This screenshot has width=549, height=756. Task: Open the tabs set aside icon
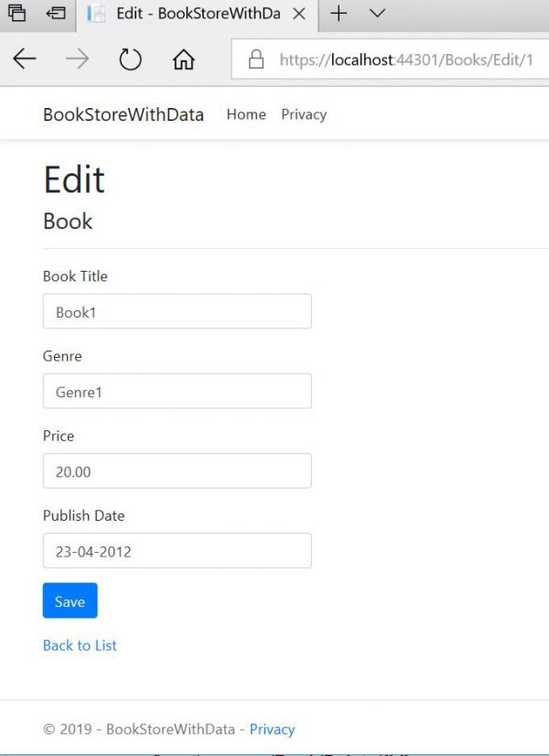(16, 13)
